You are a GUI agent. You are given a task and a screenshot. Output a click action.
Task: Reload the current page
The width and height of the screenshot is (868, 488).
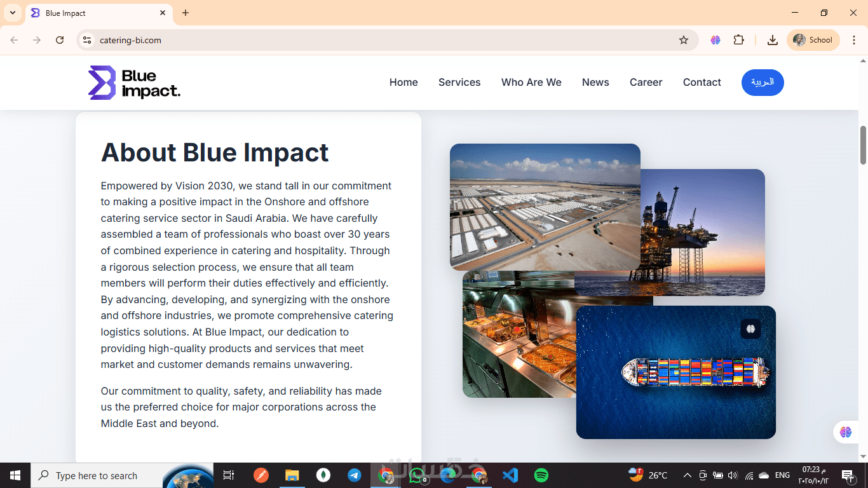click(x=60, y=40)
